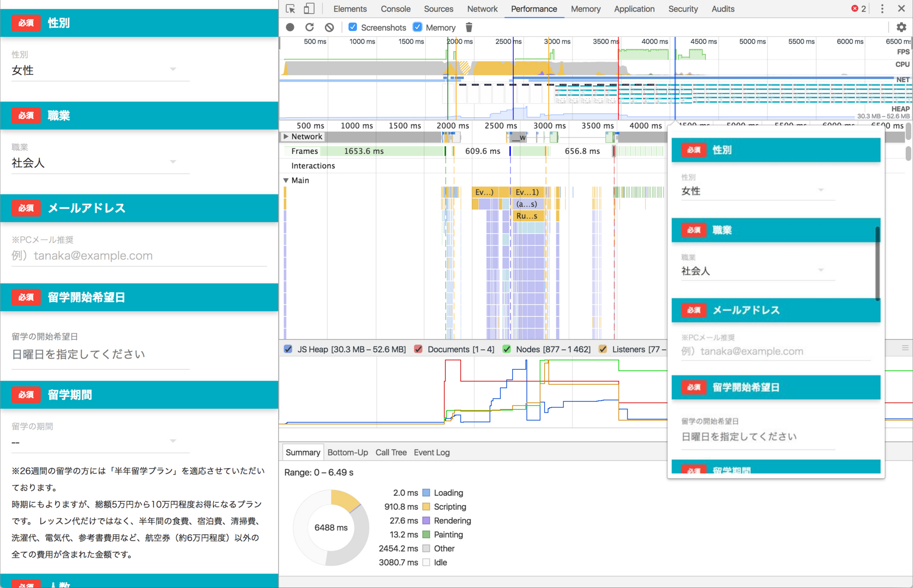The width and height of the screenshot is (913, 588).
Task: Open the Network tab
Action: (x=482, y=9)
